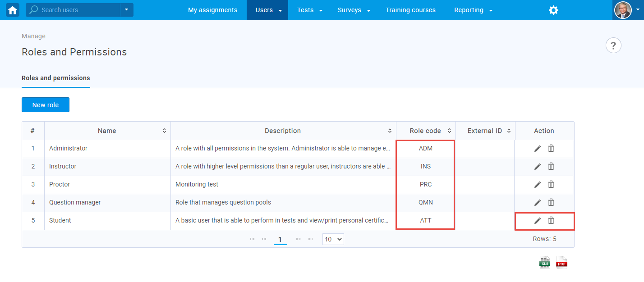
Task: Click the PRC role code
Action: pyautogui.click(x=426, y=184)
